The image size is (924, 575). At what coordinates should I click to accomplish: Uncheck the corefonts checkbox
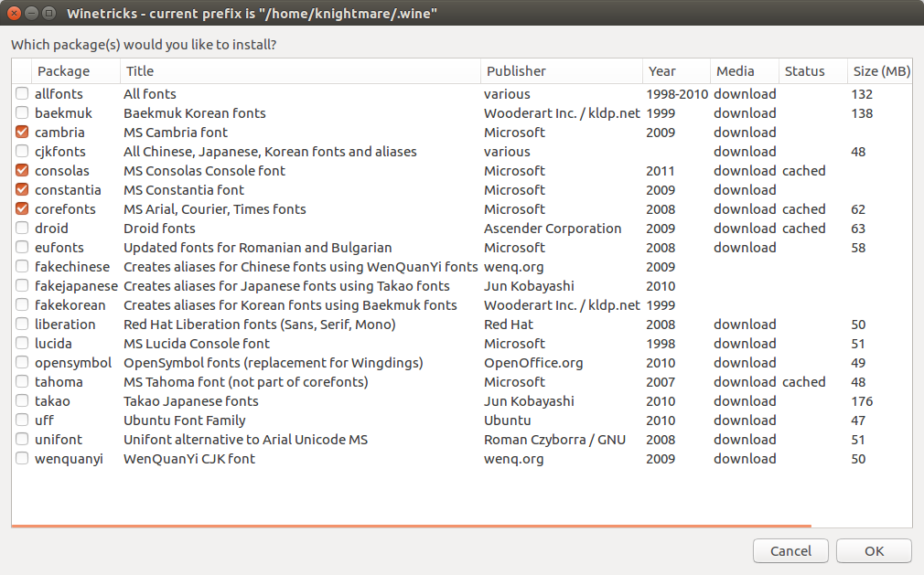coord(22,209)
